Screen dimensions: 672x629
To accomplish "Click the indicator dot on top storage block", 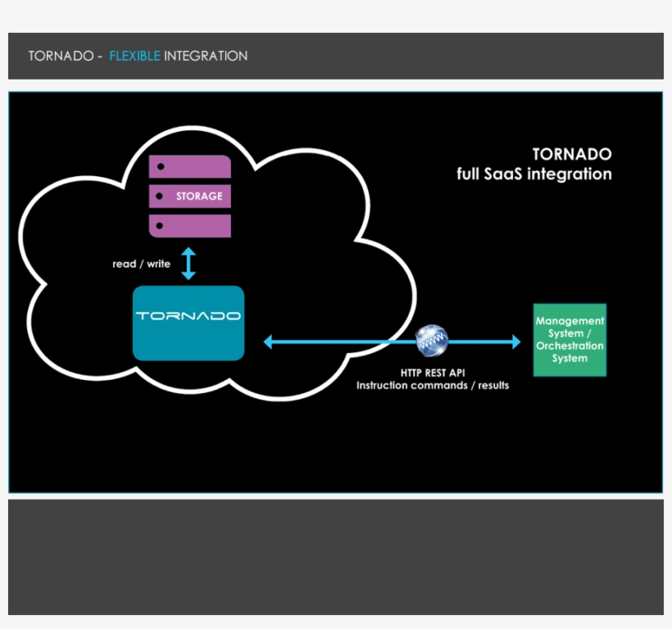I will click(161, 167).
